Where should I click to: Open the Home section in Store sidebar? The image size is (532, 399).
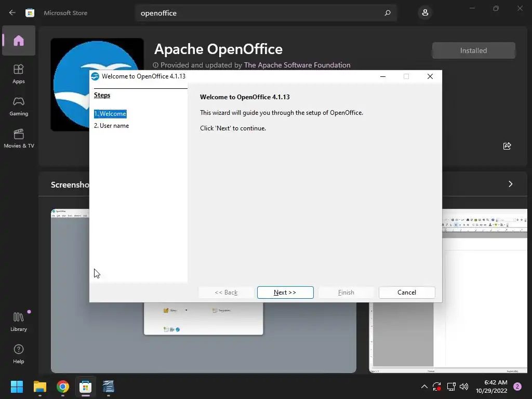point(19,41)
